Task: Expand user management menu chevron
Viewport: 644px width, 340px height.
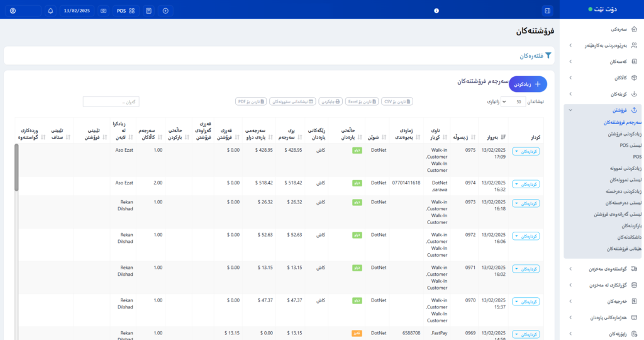Action: [570, 45]
